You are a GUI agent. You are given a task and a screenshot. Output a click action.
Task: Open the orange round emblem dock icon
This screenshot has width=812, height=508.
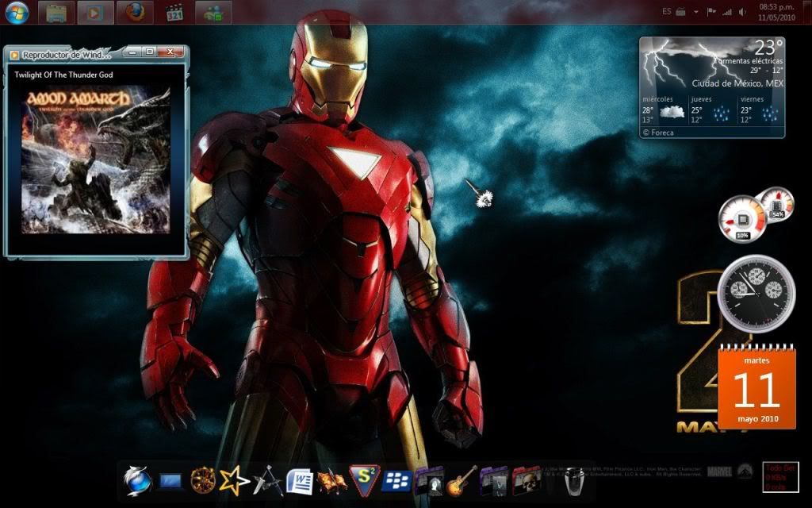(202, 480)
